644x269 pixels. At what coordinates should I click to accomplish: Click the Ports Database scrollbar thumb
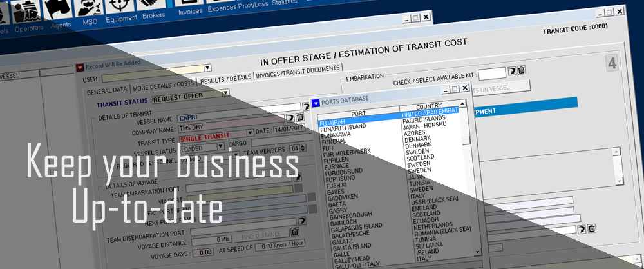click(x=466, y=140)
